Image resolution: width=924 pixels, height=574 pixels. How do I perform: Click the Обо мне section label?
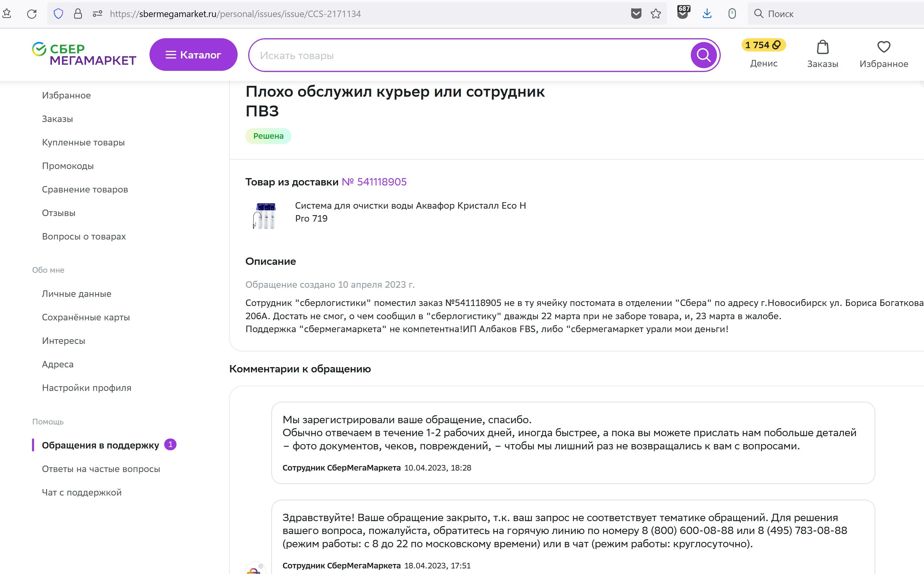click(48, 270)
